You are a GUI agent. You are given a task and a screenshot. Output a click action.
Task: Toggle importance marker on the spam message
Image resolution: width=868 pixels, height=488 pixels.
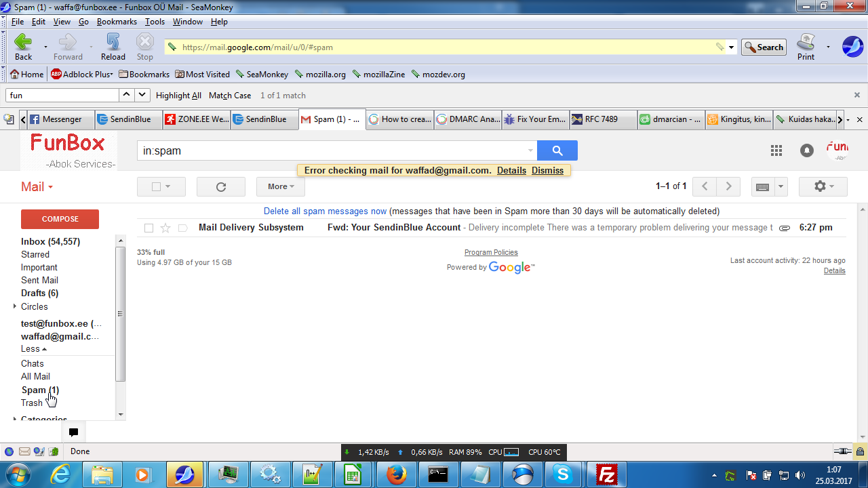point(182,228)
